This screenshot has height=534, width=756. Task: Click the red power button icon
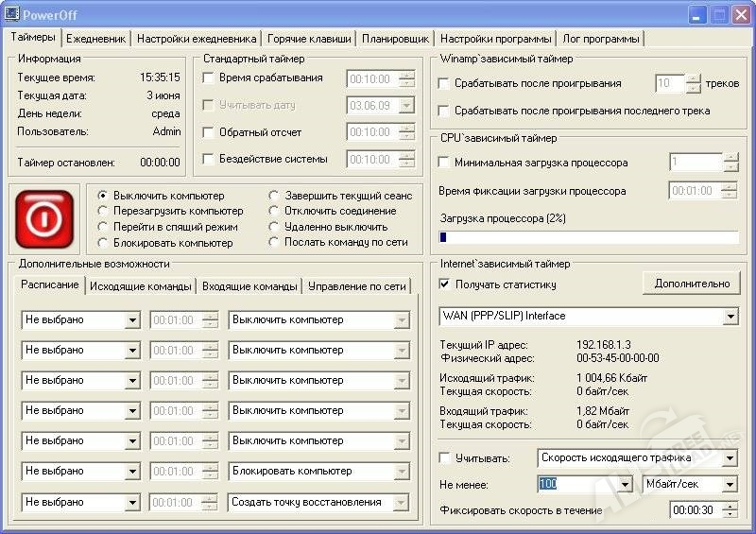tap(43, 218)
